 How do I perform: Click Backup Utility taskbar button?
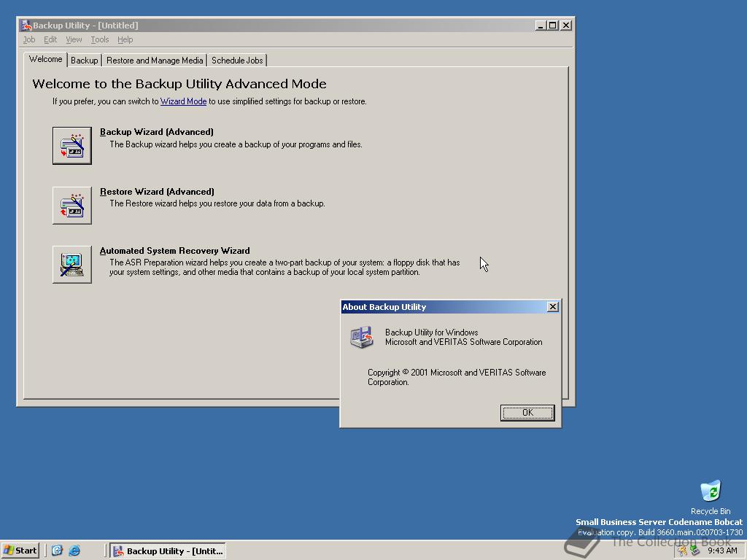(x=168, y=551)
